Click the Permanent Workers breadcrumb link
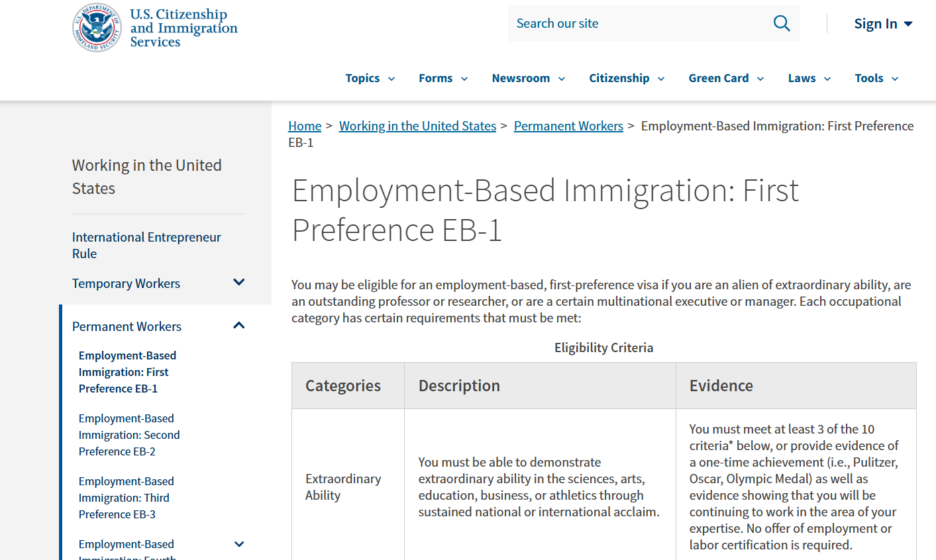Image resolution: width=936 pixels, height=560 pixels. [x=568, y=125]
